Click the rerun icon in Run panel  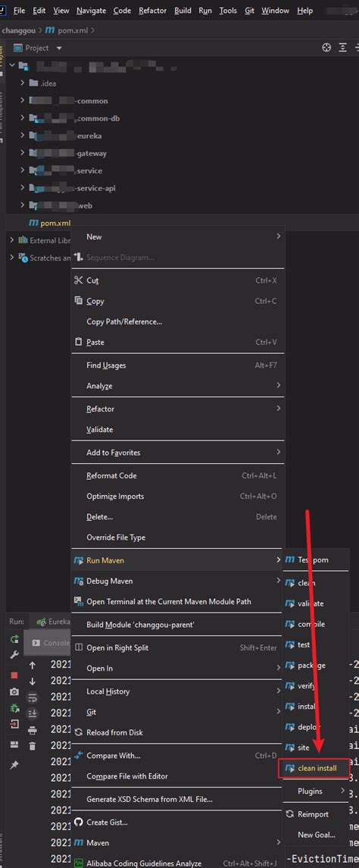[14, 639]
